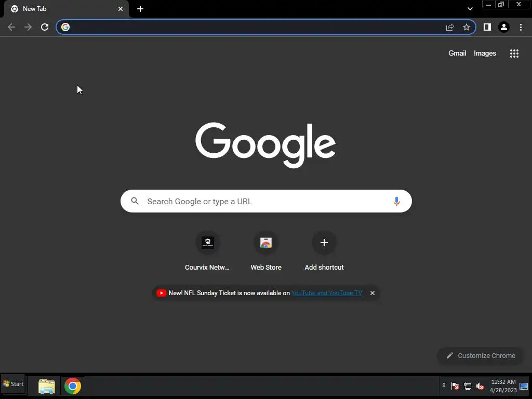Click the show desktop icon in the tray
Screen dimensions: 532x399
click(x=524, y=386)
